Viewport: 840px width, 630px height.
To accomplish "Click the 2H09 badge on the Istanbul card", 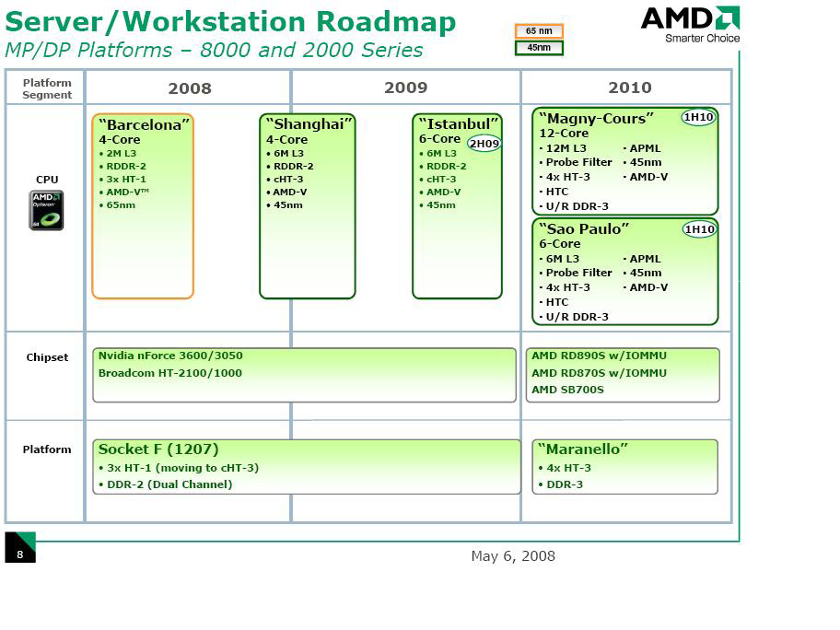I will (484, 144).
